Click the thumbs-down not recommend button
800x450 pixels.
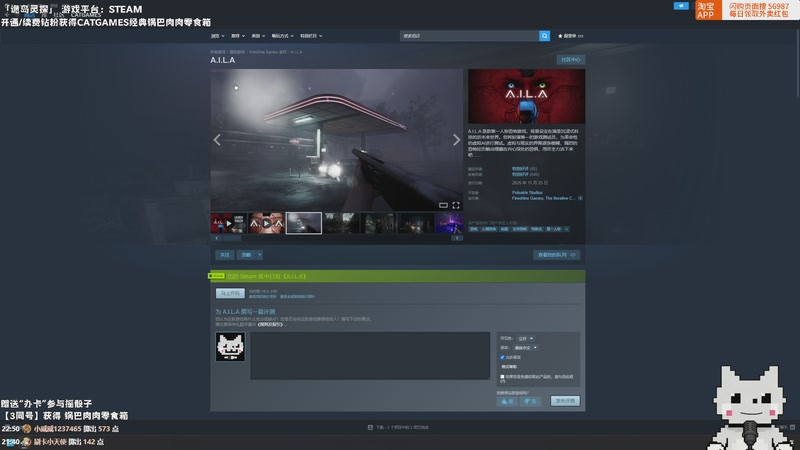click(530, 402)
